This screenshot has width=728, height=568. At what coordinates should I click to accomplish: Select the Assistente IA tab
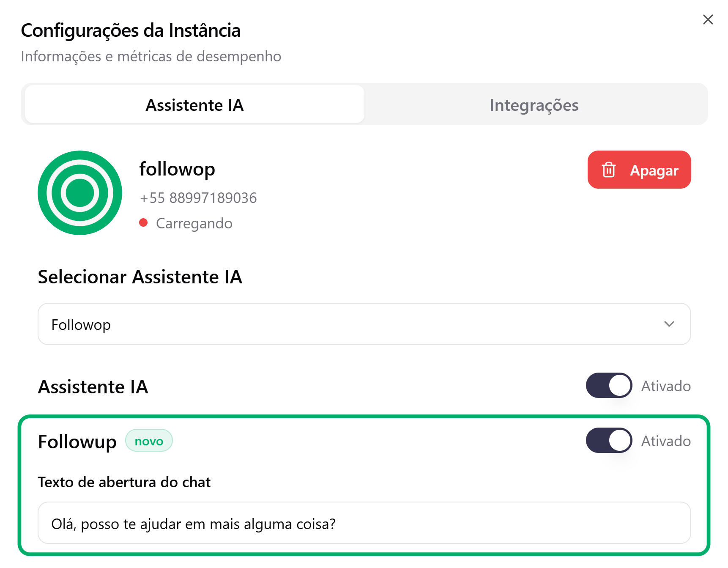tap(194, 104)
